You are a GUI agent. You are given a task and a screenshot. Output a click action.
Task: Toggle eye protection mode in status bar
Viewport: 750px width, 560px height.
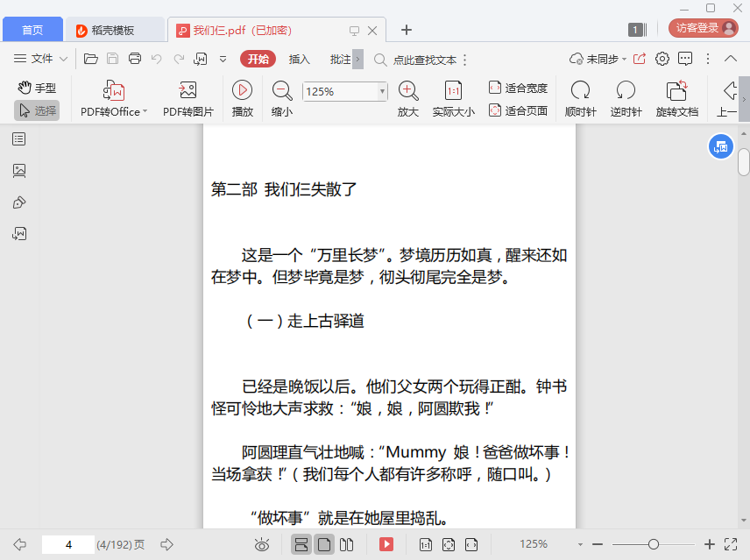(261, 545)
